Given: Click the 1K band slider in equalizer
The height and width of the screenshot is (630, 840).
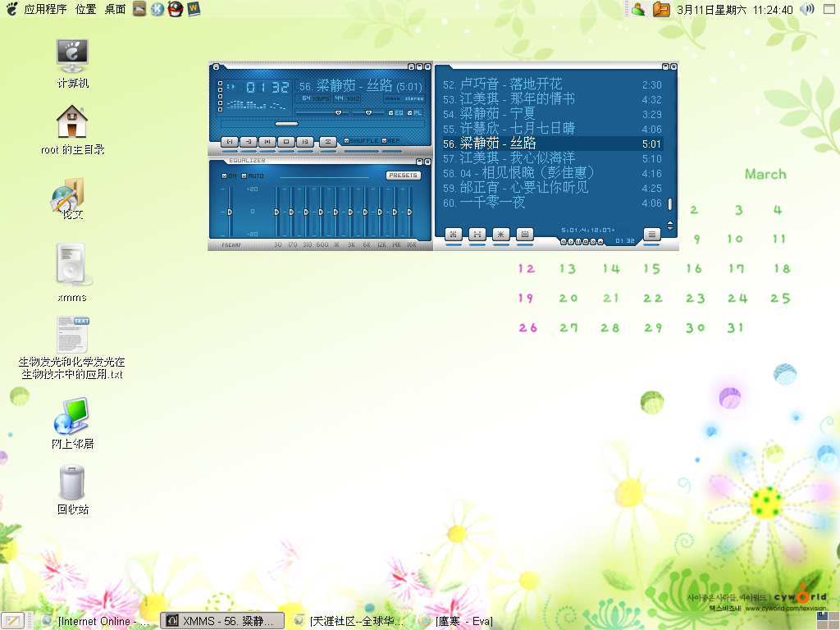Looking at the screenshot, I should click(336, 212).
